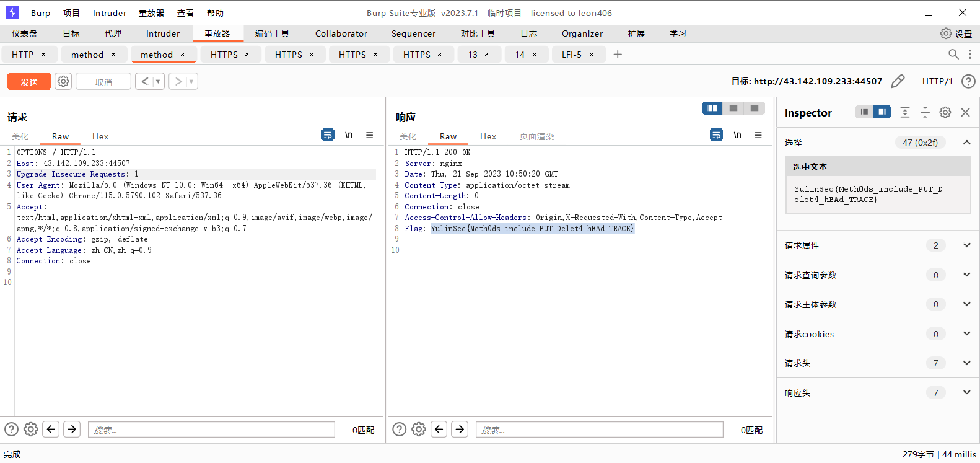Jump to previous match in request search
Viewport: 980px width, 463px height.
pyautogui.click(x=51, y=429)
